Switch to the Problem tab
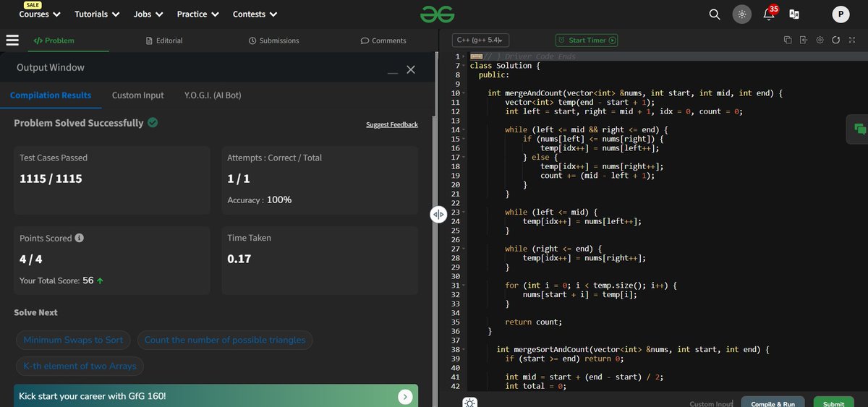 54,40
